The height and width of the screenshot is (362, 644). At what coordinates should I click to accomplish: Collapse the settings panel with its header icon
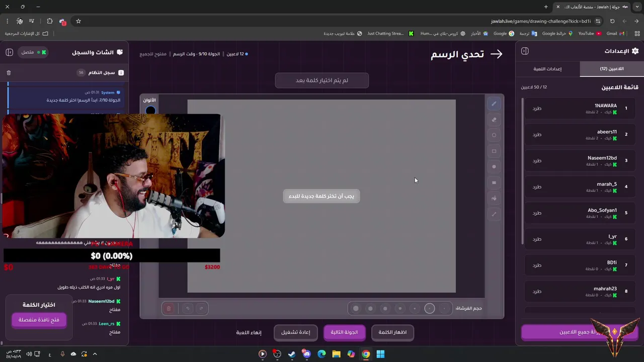(x=525, y=51)
